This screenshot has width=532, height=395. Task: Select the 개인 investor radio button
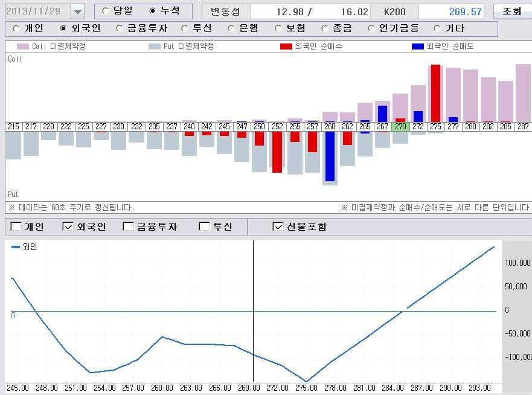click(16, 28)
